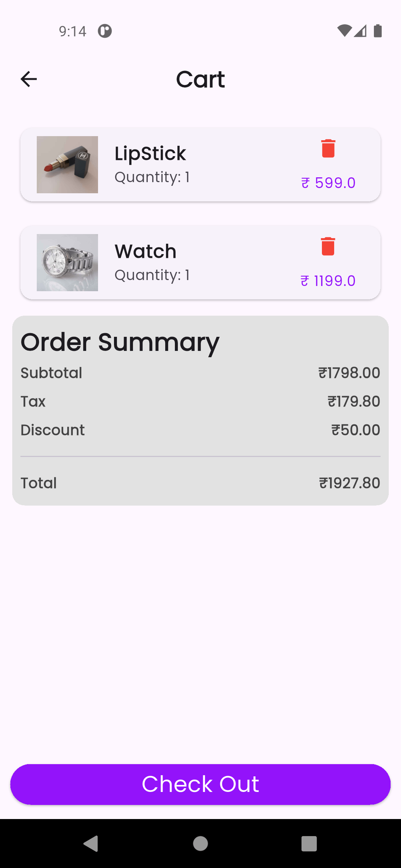Tap the Cart page title
Image resolution: width=401 pixels, height=868 pixels.
pyautogui.click(x=200, y=79)
